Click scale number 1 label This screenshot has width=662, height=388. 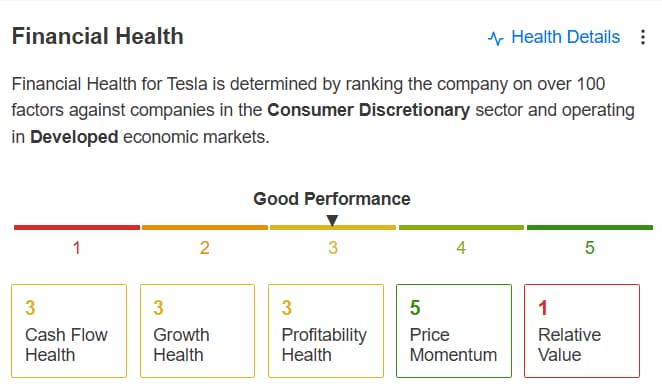(76, 248)
